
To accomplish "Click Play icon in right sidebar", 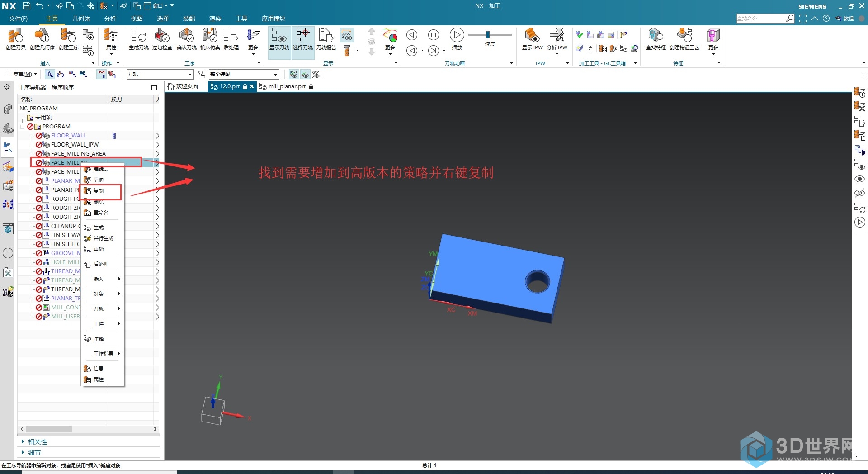I will tap(859, 222).
